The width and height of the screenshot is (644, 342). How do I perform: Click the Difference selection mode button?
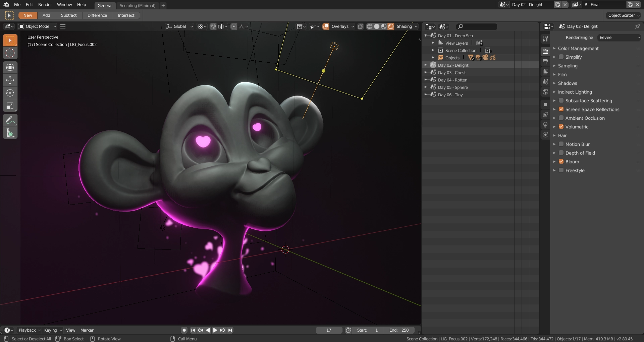pyautogui.click(x=97, y=15)
